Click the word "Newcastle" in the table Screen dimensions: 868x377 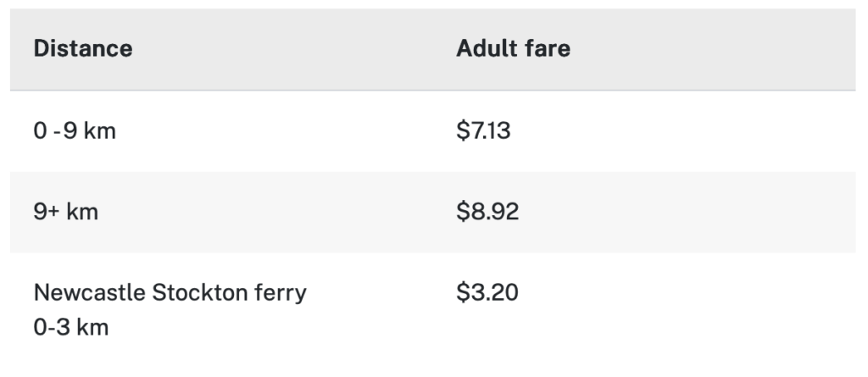point(90,293)
